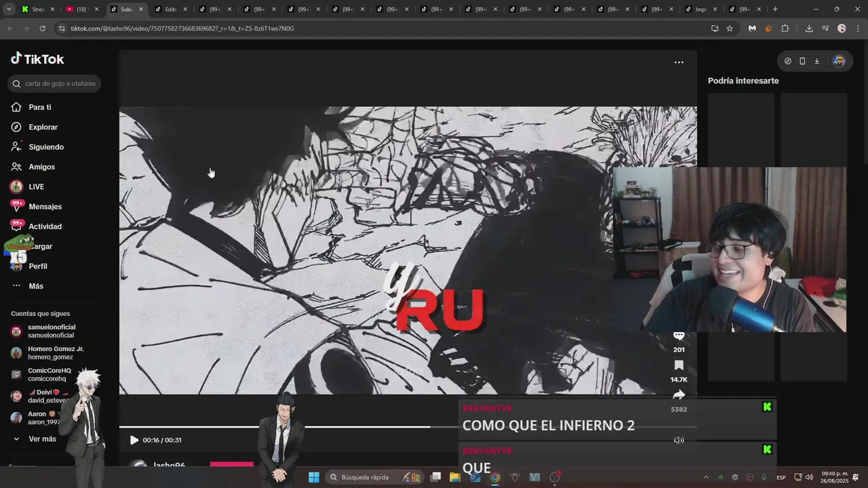Show hidden system tray icons
Screen dimensions: 868x488
pyautogui.click(x=706, y=477)
